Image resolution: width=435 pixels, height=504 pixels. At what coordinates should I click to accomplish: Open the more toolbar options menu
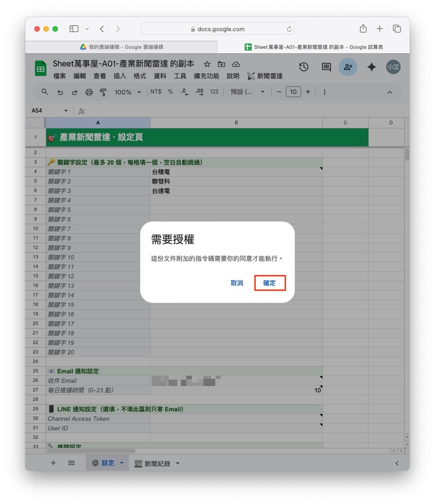pyautogui.click(x=324, y=92)
